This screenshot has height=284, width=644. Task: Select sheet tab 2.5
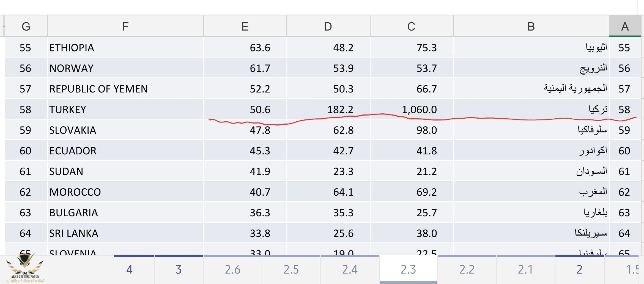tap(291, 269)
